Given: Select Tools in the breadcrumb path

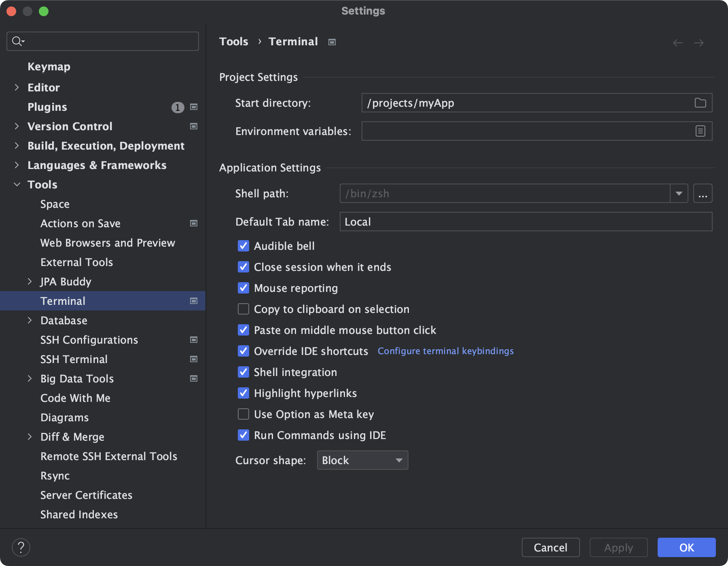Looking at the screenshot, I should (233, 41).
